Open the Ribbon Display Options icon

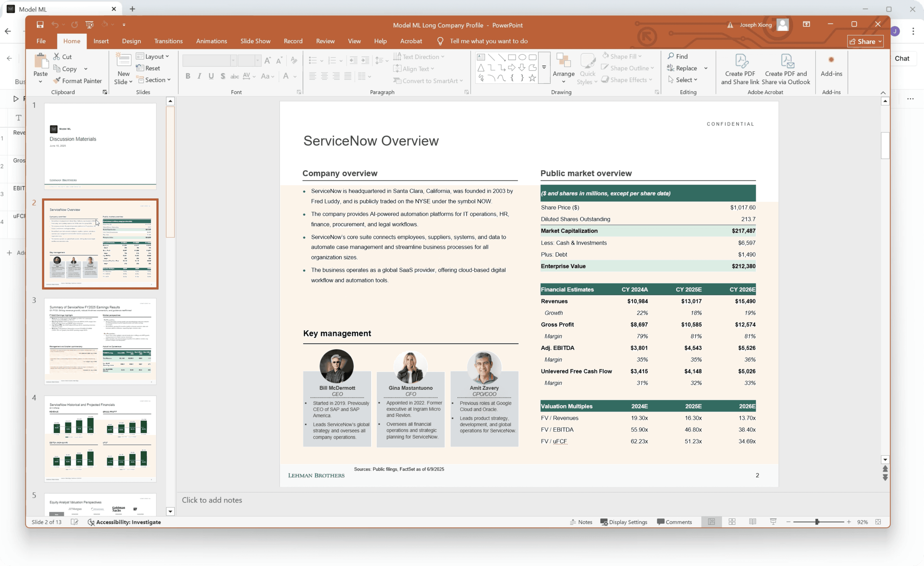[806, 25]
